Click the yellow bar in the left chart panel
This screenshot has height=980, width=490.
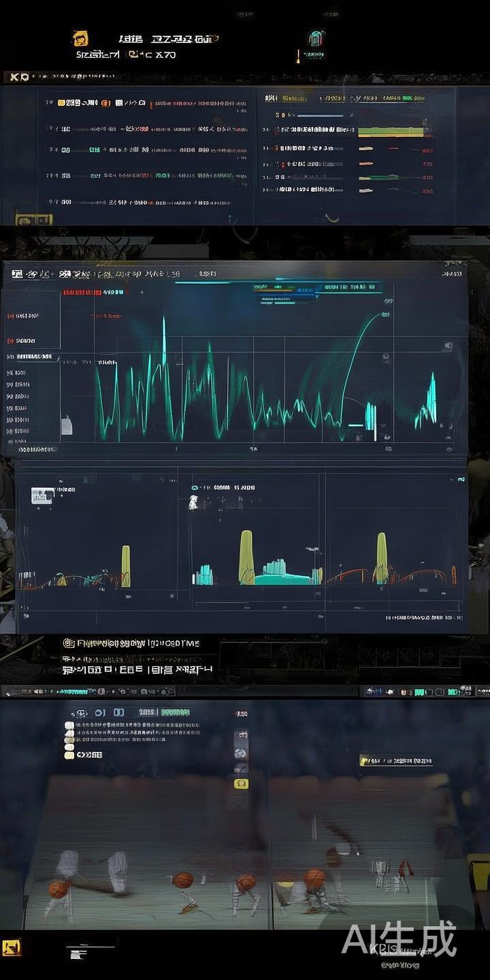point(126,566)
